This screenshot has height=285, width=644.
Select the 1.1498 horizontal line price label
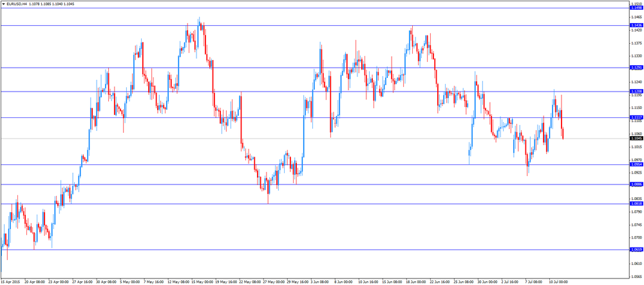(x=636, y=8)
